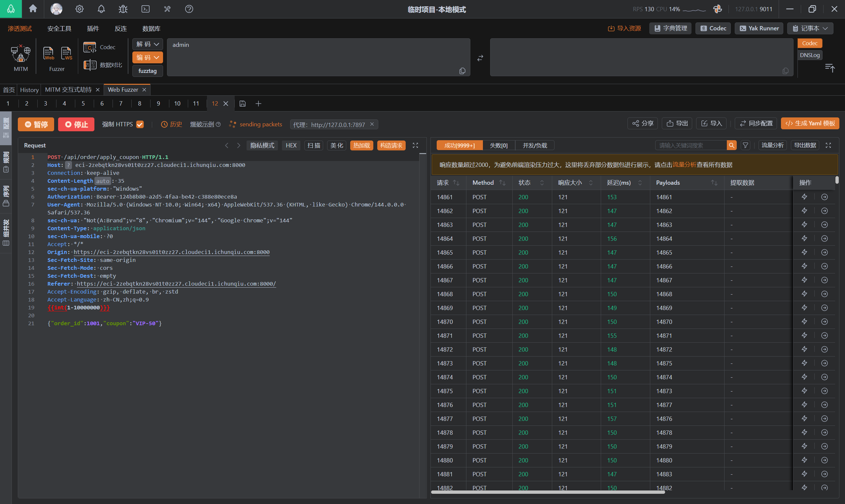Screen dimensions: 845x504
Task: Toggle 隐私模式 privacy mode
Action: point(262,145)
